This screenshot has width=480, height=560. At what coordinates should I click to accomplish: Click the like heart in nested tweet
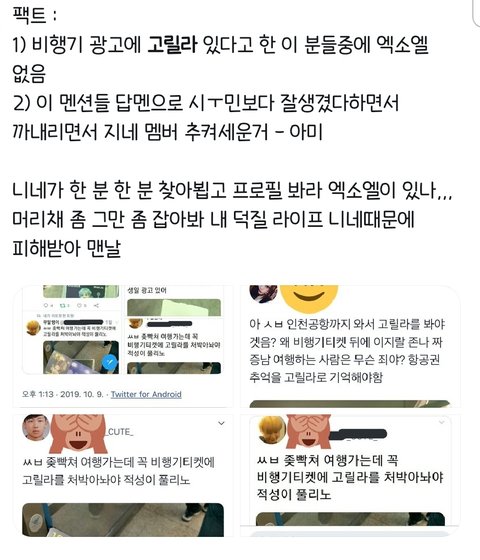(81, 305)
